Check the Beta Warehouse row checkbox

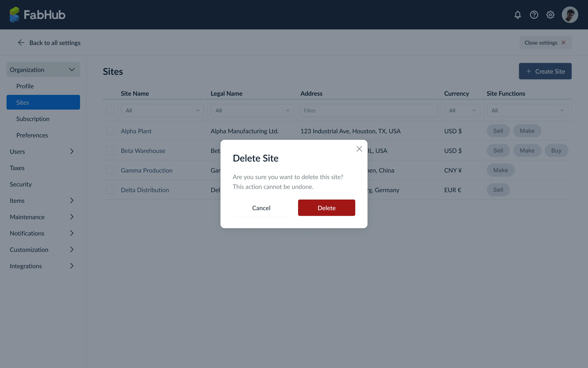click(110, 150)
